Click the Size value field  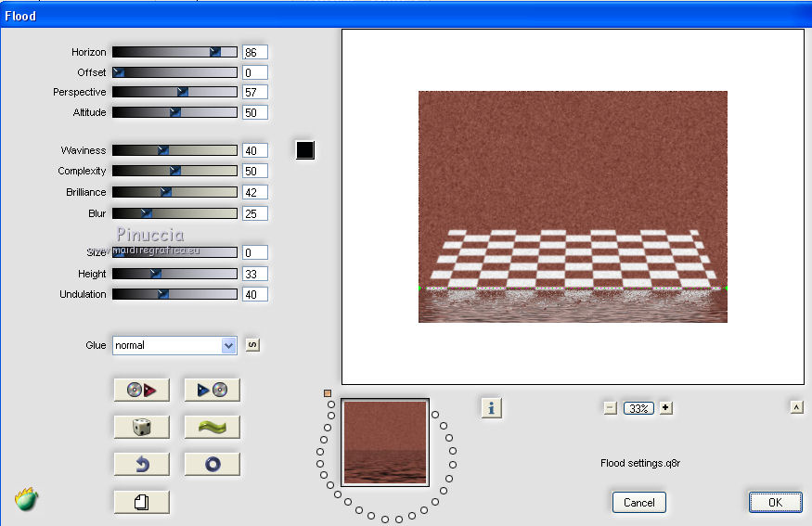(x=255, y=252)
